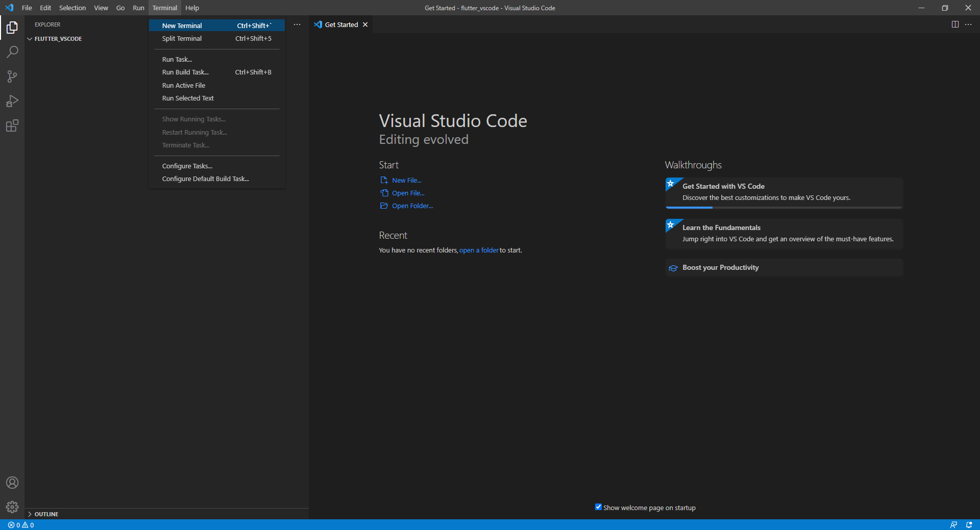Image resolution: width=980 pixels, height=530 pixels.
Task: Click the VS Code logo in title bar
Action: 9,8
